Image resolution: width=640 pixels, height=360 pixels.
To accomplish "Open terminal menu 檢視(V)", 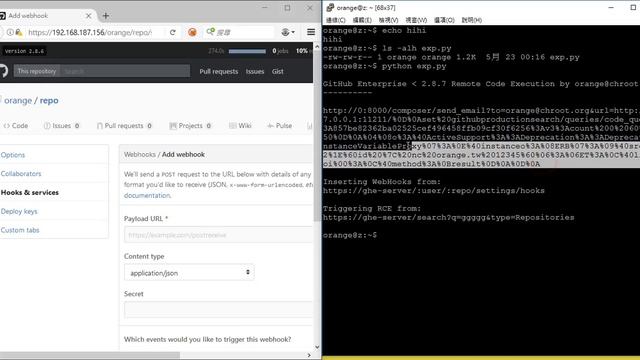I will (x=388, y=20).
